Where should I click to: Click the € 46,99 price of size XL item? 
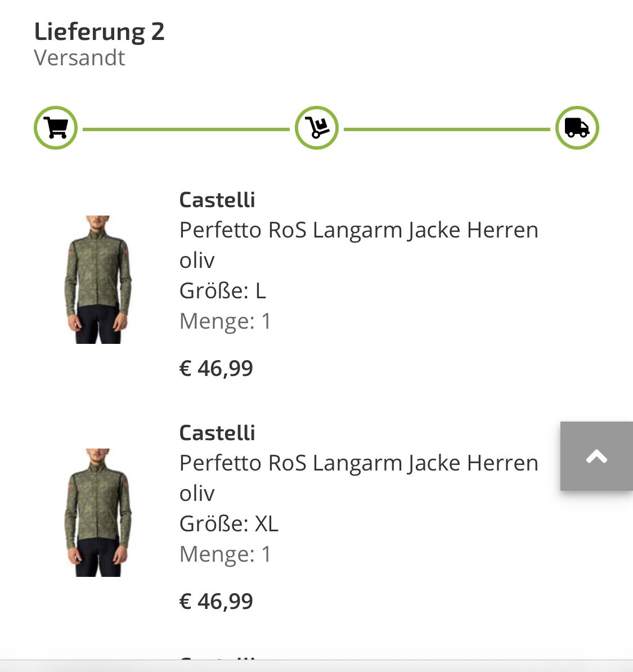tap(217, 602)
